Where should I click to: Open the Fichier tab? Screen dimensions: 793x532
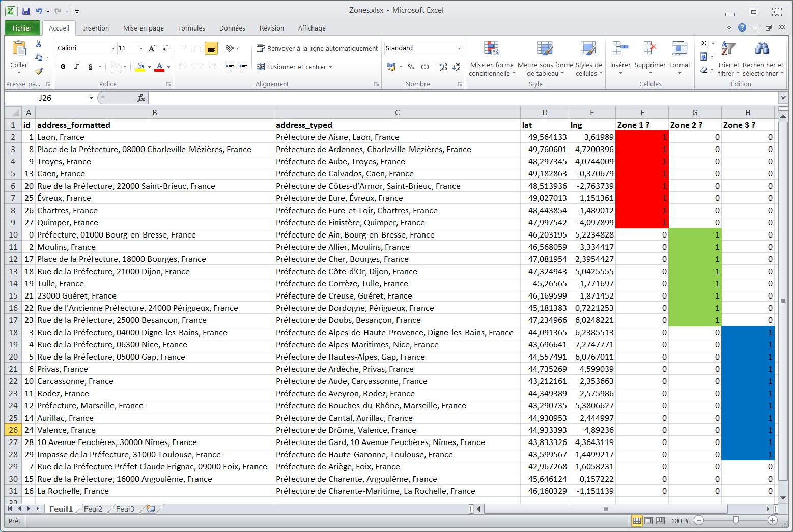click(22, 28)
